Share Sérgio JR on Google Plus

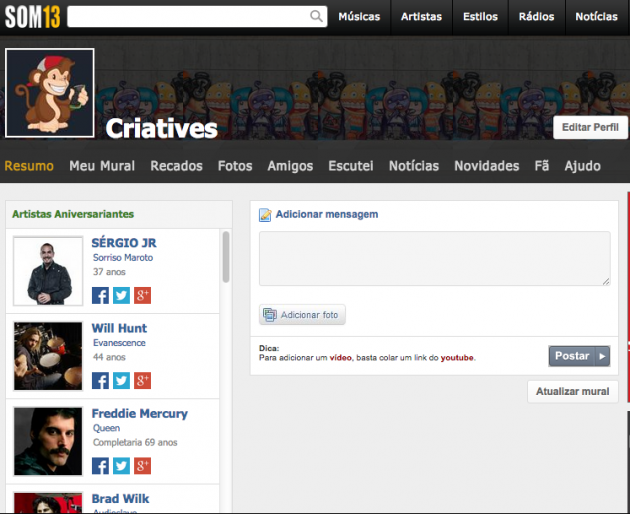pyautogui.click(x=142, y=295)
